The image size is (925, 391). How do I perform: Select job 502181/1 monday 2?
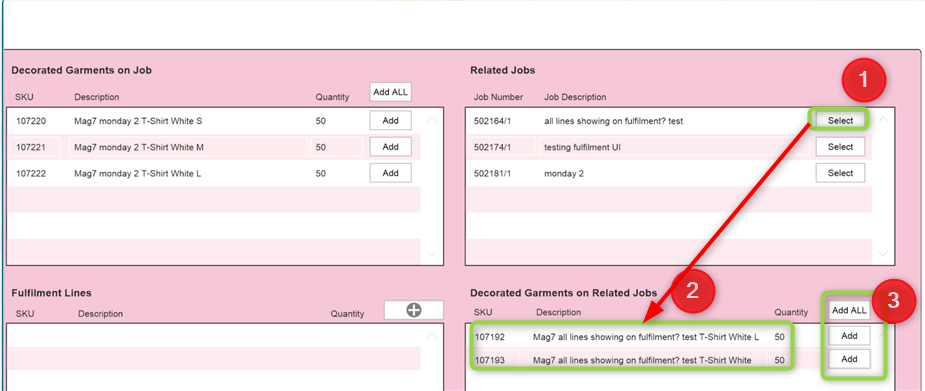click(840, 173)
